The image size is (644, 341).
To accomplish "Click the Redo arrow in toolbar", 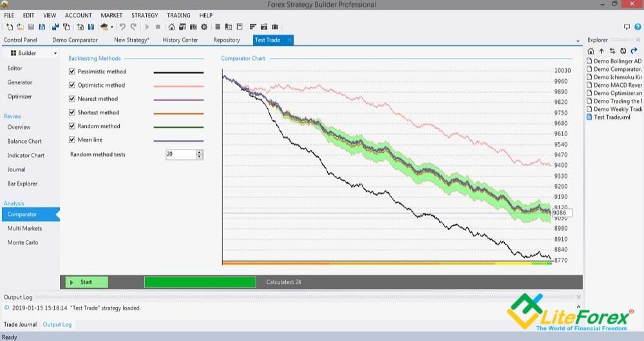I will pos(133,26).
